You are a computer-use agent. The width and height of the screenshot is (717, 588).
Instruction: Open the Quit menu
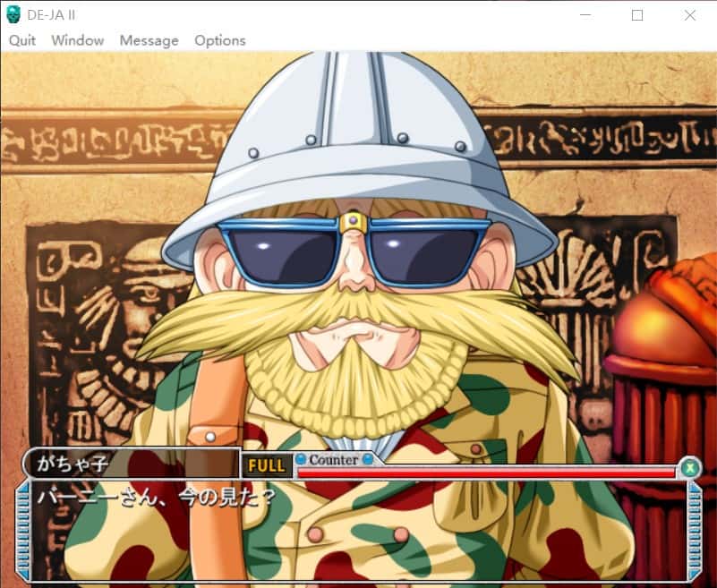22,40
